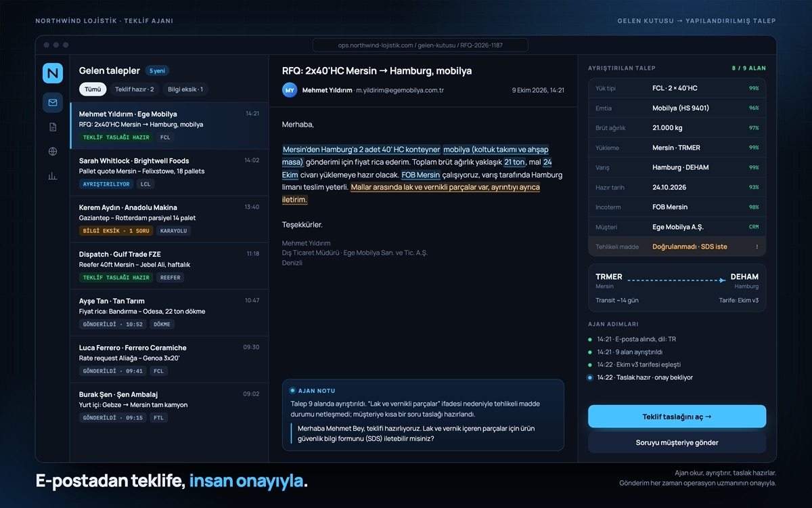Click the DÖKME tag
This screenshot has width=812, height=508.
coord(162,324)
